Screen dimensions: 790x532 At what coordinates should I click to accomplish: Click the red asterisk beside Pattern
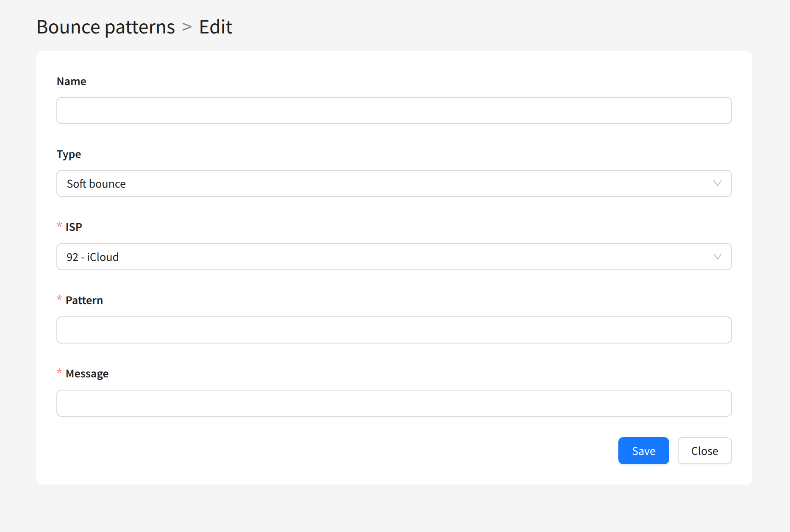[x=59, y=299]
